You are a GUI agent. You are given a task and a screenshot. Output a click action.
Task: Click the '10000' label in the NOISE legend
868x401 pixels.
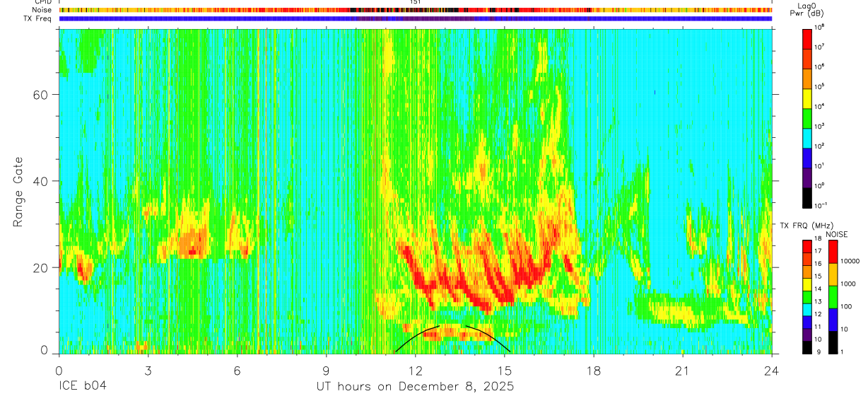pyautogui.click(x=849, y=262)
